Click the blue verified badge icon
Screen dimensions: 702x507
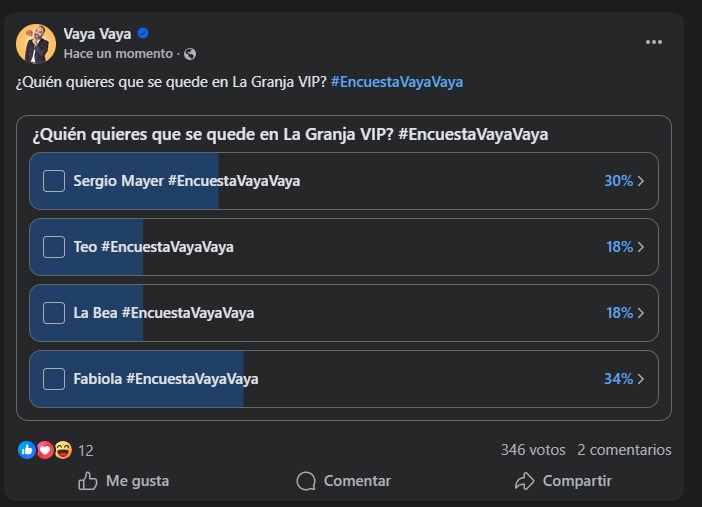pyautogui.click(x=143, y=34)
